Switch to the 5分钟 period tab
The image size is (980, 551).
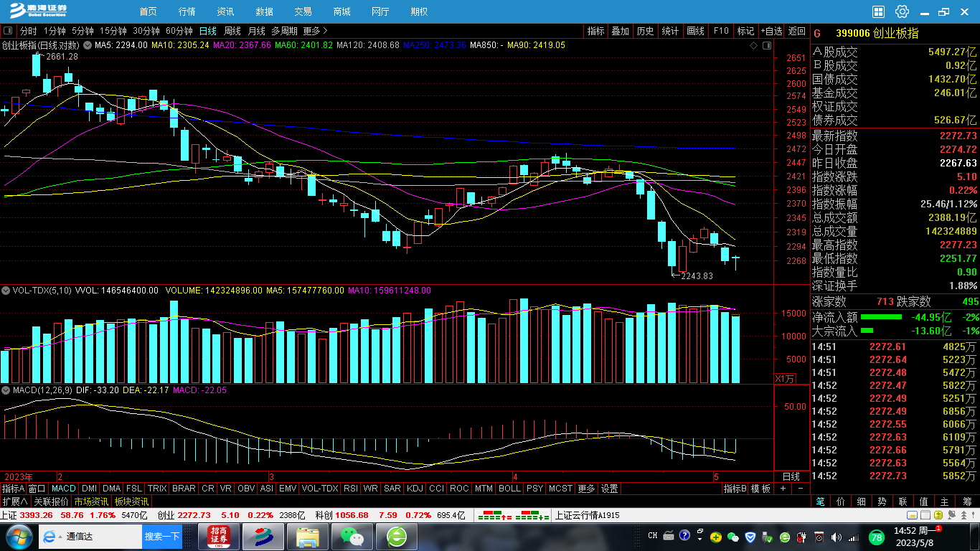click(83, 31)
